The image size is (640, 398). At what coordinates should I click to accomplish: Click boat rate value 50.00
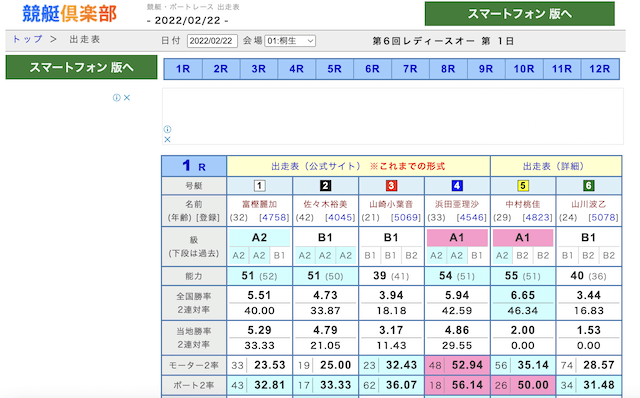(x=533, y=385)
